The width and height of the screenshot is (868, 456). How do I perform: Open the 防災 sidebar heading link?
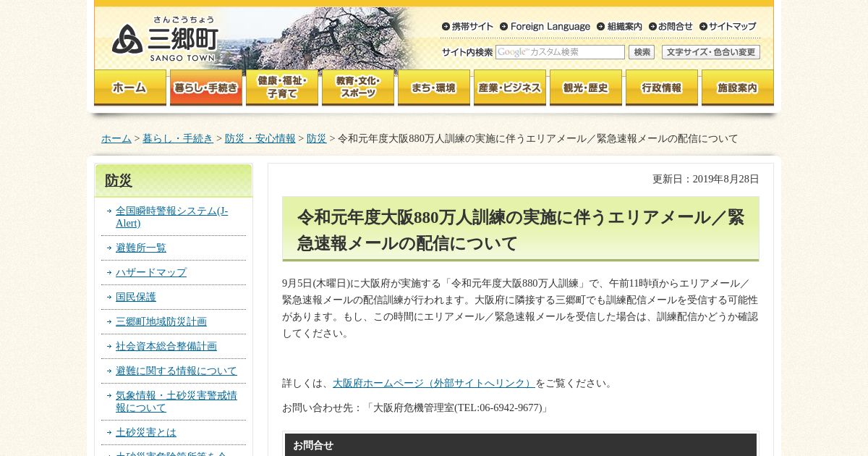(x=119, y=180)
